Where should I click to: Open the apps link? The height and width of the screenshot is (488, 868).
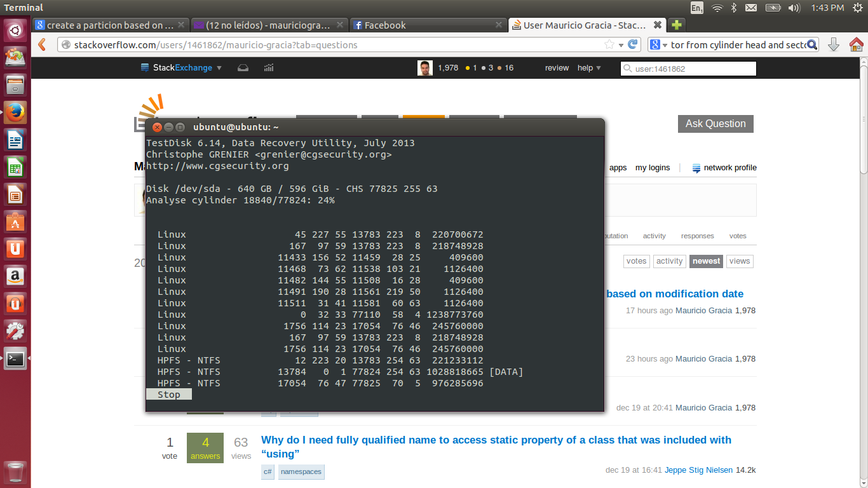coord(618,168)
